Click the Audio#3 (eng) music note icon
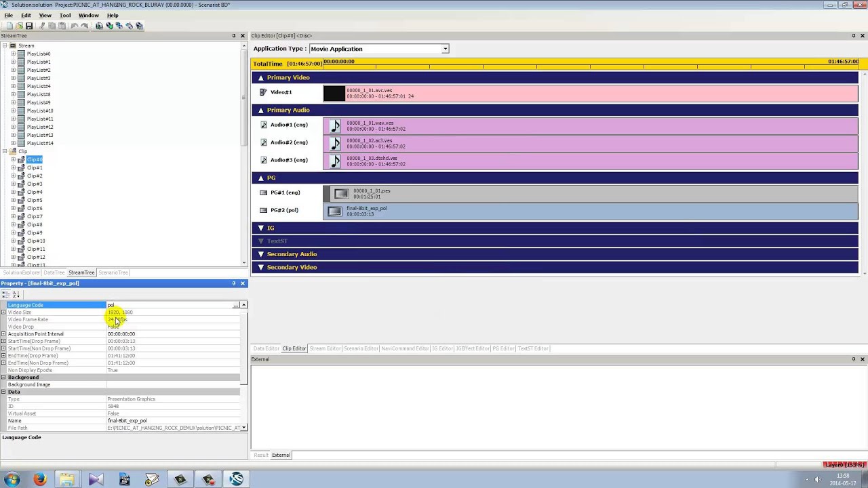 pos(335,161)
